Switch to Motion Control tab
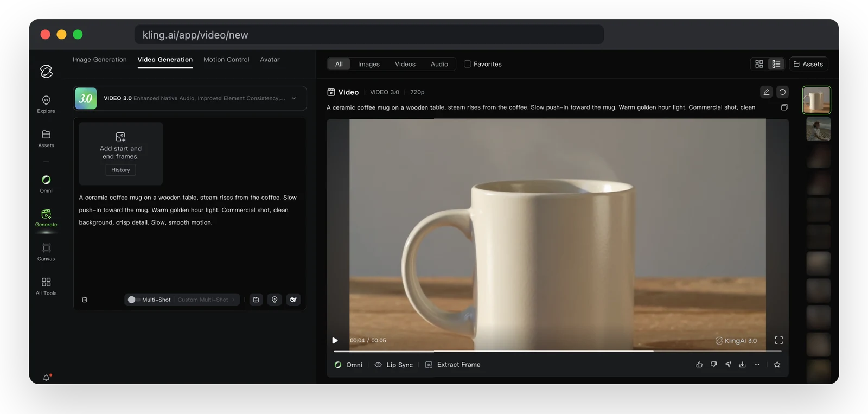This screenshot has height=414, width=868. click(x=226, y=60)
